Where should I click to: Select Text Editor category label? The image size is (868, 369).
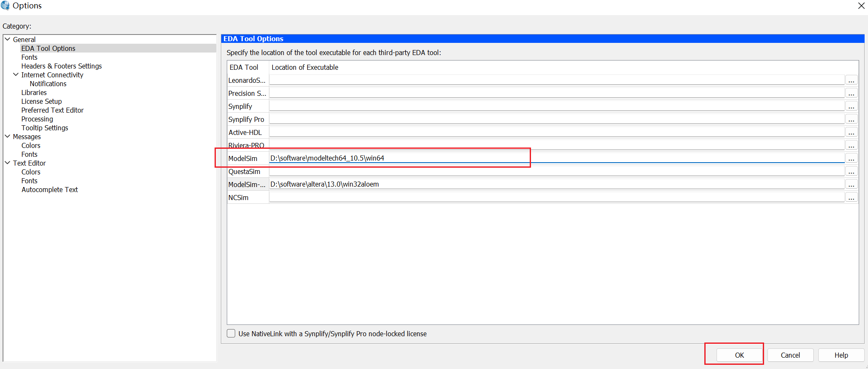coord(29,163)
